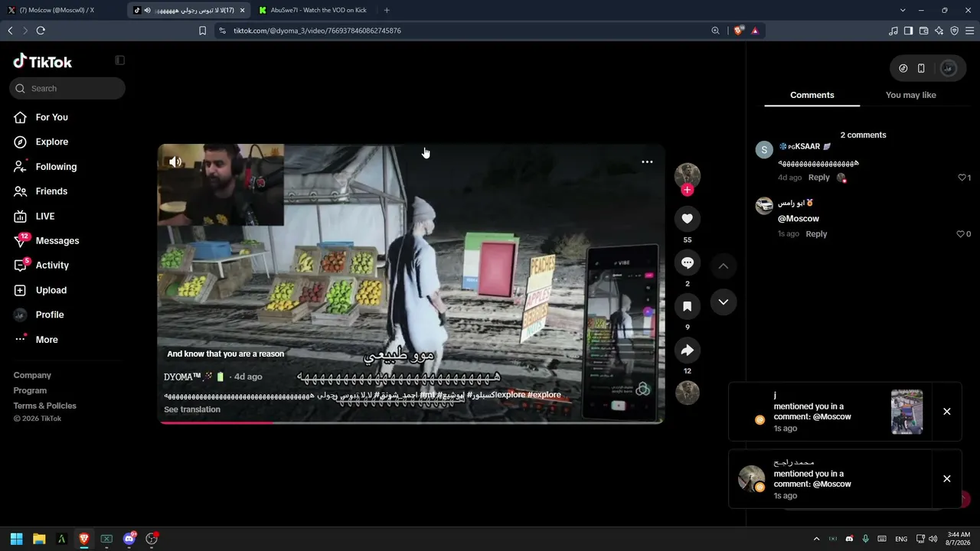980x551 pixels.
Task: Go to the previous video
Action: pyautogui.click(x=723, y=266)
